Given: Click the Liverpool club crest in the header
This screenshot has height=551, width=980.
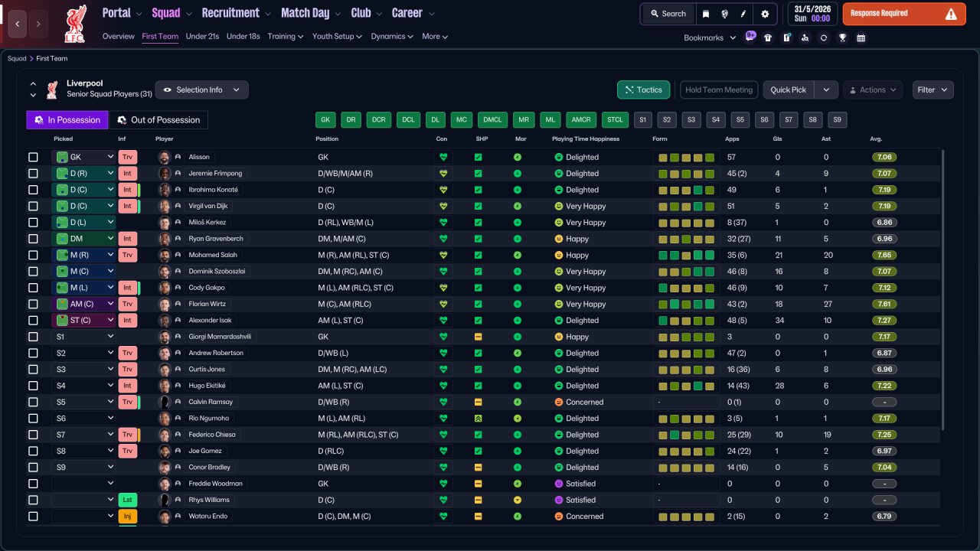Looking at the screenshot, I should (x=75, y=24).
